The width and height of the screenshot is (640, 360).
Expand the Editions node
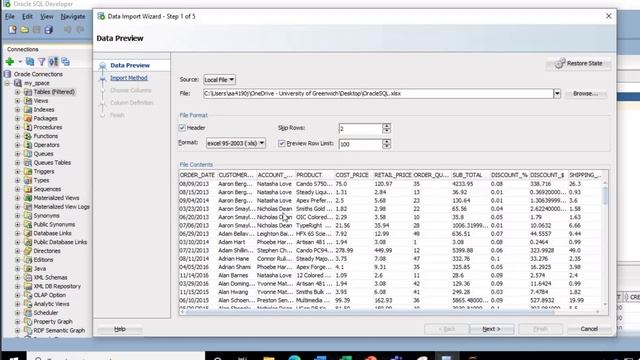18,260
